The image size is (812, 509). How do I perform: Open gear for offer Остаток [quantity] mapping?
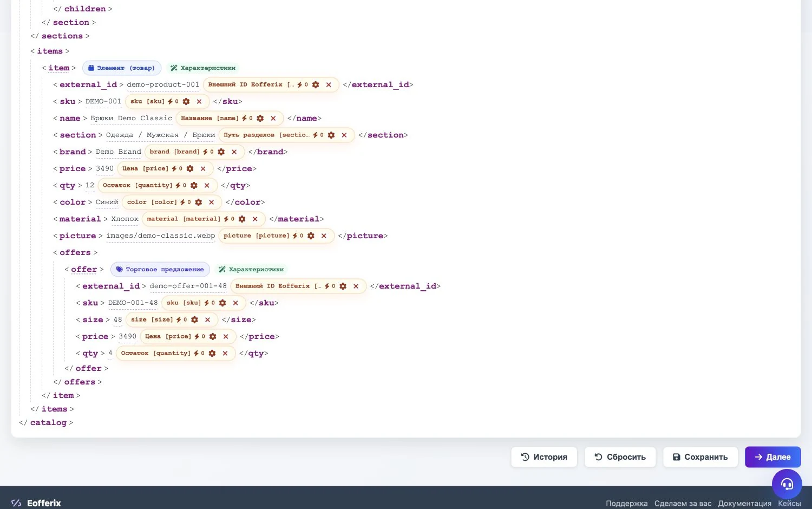[x=212, y=354]
